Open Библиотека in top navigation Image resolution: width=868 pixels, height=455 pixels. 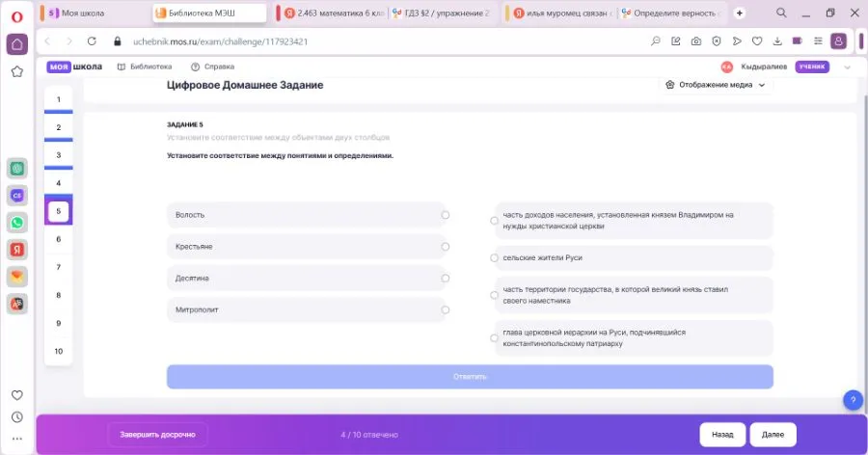click(x=145, y=67)
